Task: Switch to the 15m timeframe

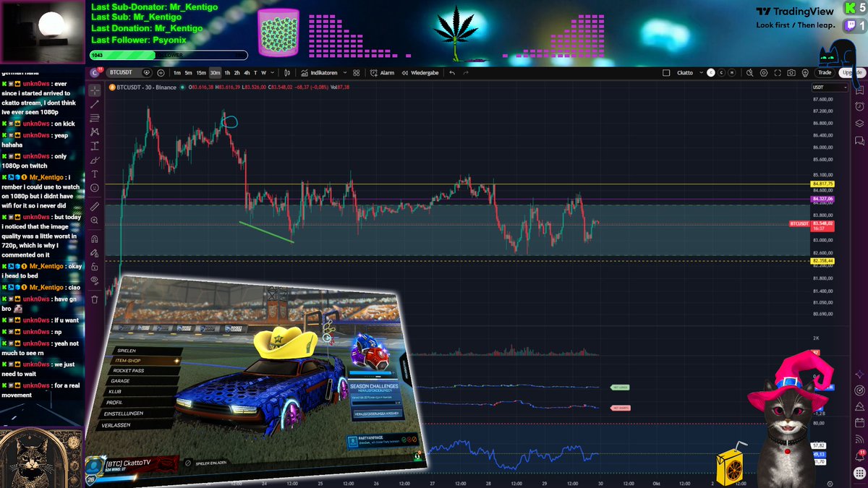Action: click(x=201, y=72)
